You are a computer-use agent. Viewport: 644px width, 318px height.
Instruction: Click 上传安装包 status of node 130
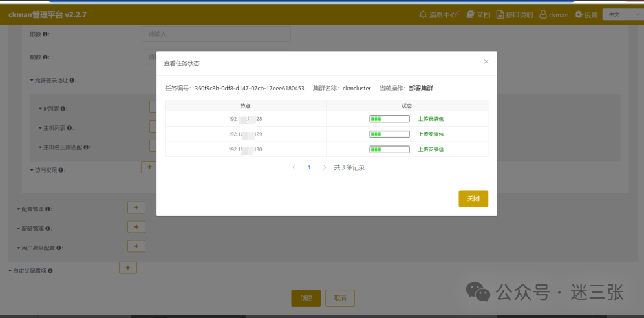click(x=431, y=149)
